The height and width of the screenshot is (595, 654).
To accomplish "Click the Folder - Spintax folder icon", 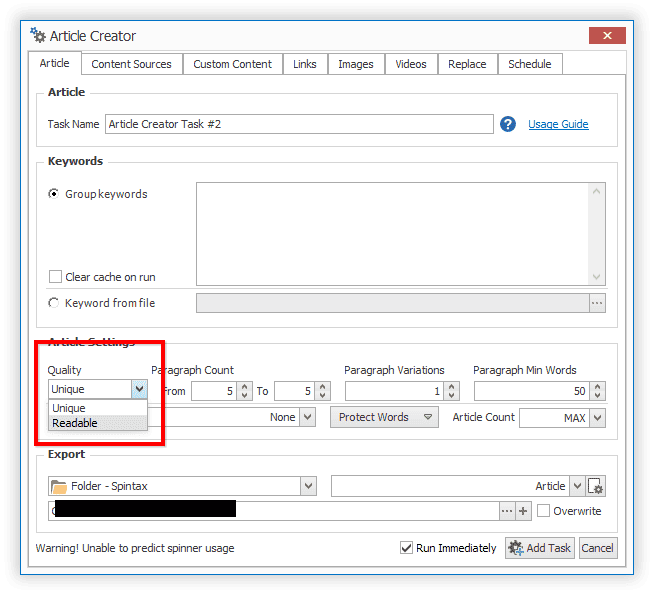I will pyautogui.click(x=59, y=487).
